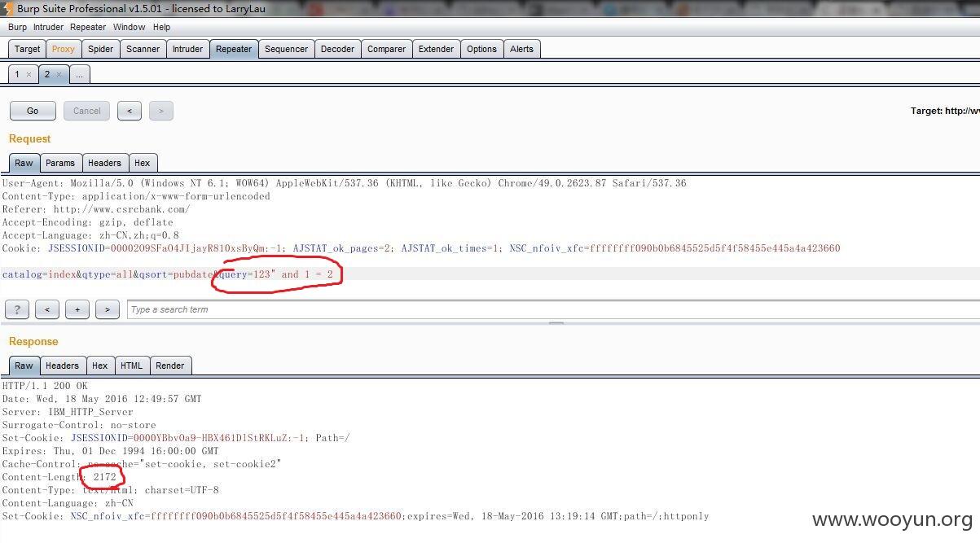Image resolution: width=980 pixels, height=543 pixels.
Task: Switch to the Extender tab
Action: point(437,49)
